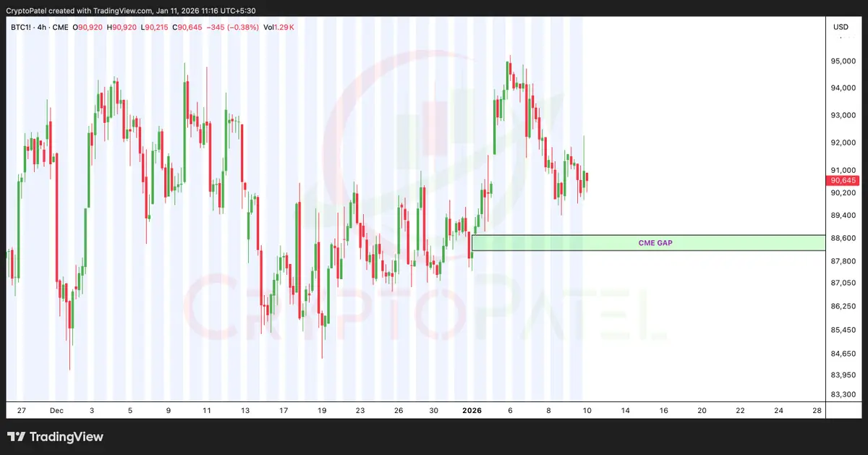Click the 94,000 price axis label
This screenshot has width=868, height=455.
coord(843,88)
